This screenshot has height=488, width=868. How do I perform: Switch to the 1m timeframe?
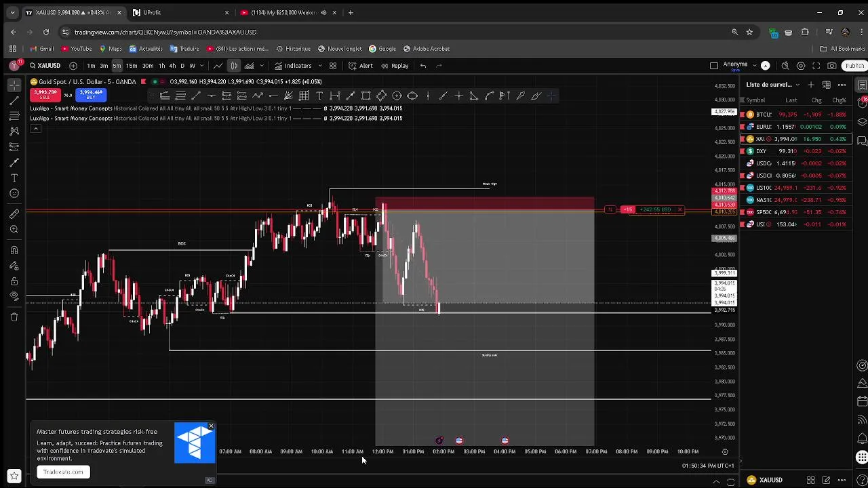click(91, 66)
